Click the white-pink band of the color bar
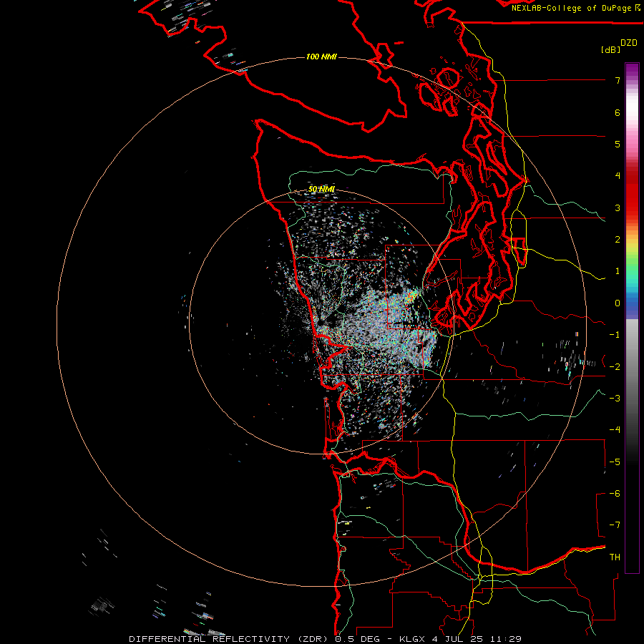The height and width of the screenshot is (644, 644). pos(632,119)
